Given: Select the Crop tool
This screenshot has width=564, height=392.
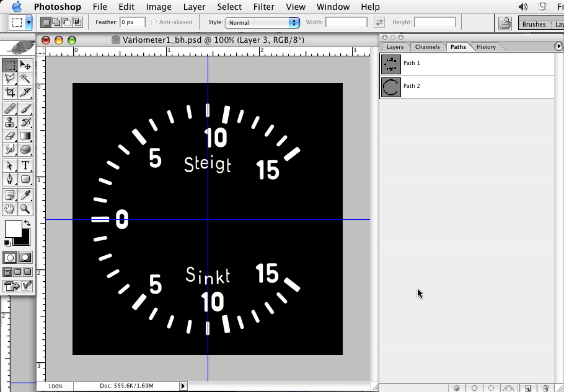Looking at the screenshot, I should coord(10,92).
